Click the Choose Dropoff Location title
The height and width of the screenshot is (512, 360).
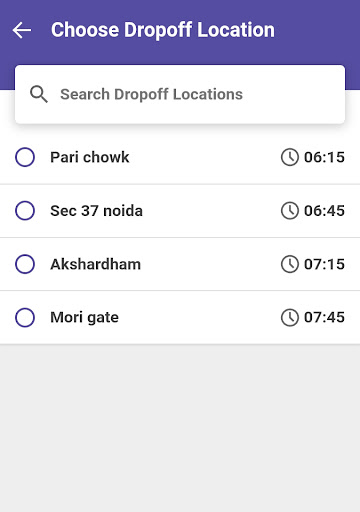[x=163, y=30]
